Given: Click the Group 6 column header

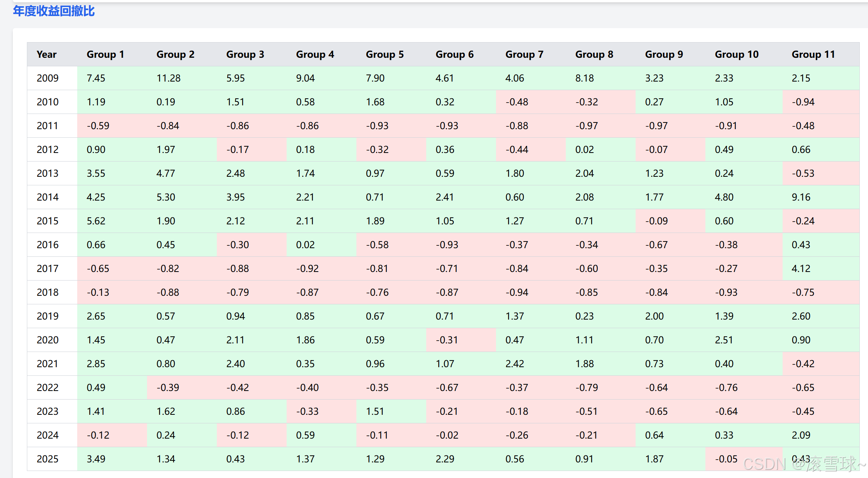Looking at the screenshot, I should [454, 54].
